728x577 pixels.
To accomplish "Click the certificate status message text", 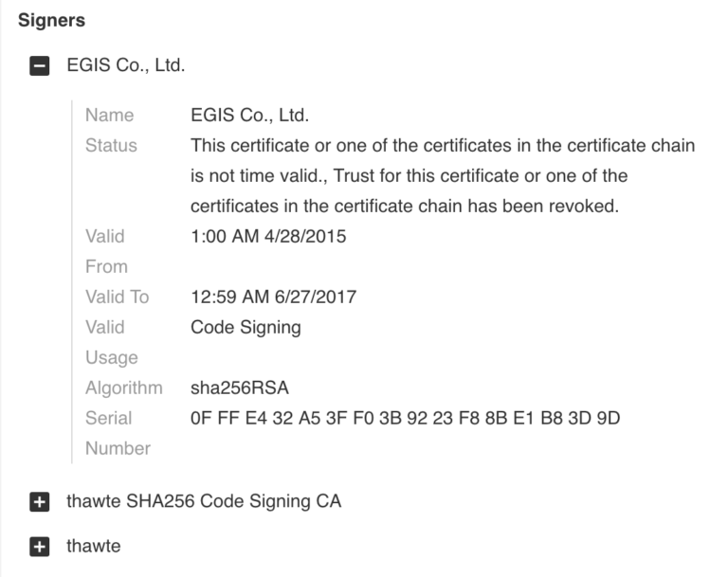I will [443, 175].
